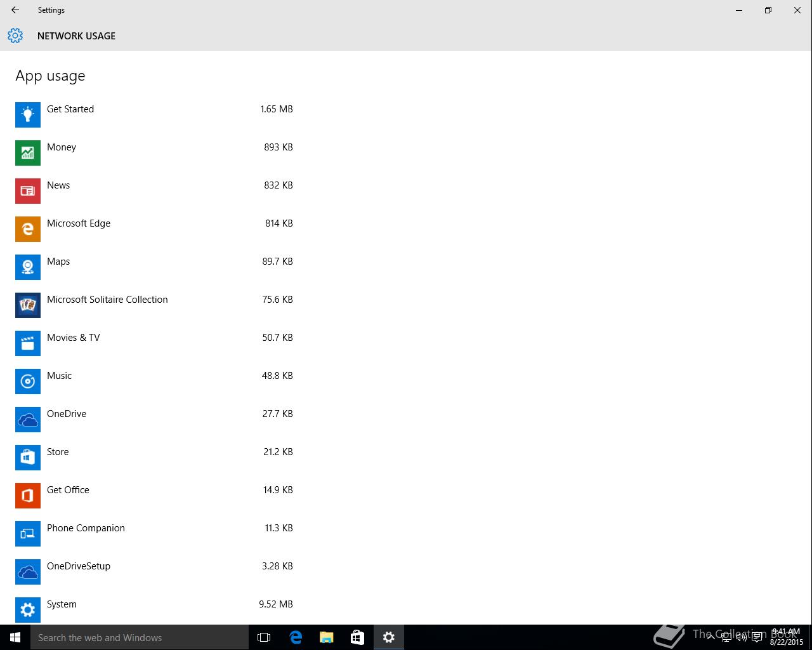Close the Settings window

[797, 10]
